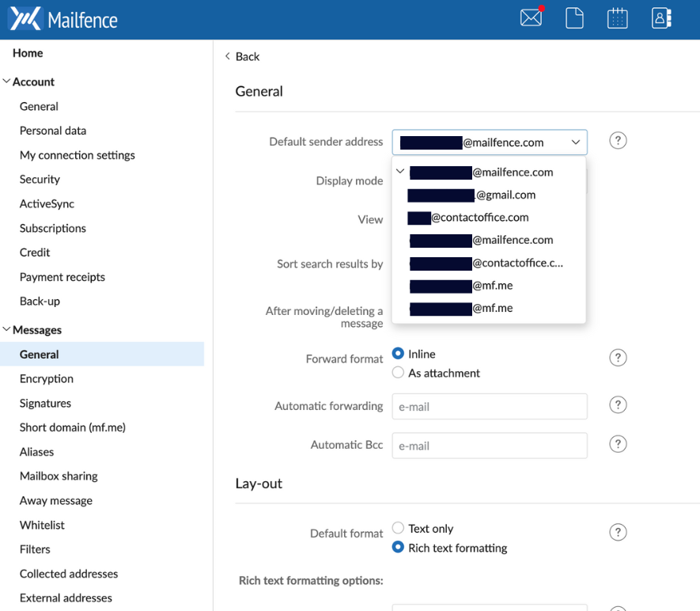Open the Contacts icon in header
The width and height of the screenshot is (700, 611).
pos(661,18)
